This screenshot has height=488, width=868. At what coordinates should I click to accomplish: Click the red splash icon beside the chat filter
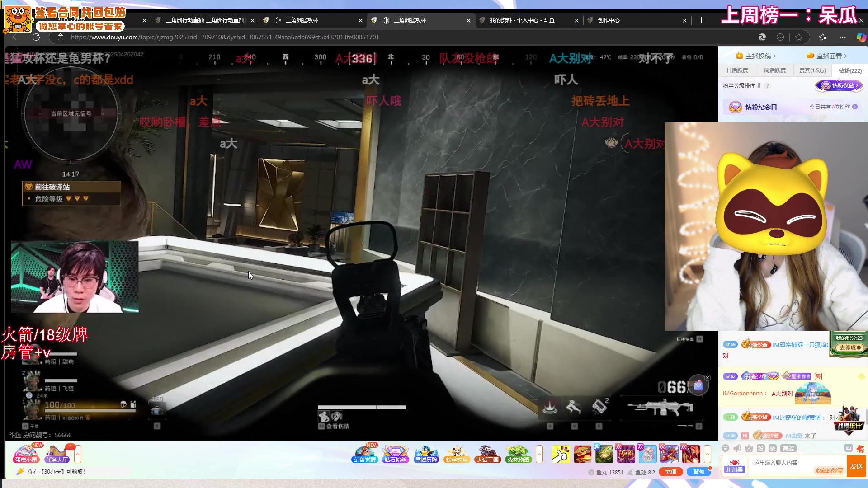pyautogui.click(x=860, y=448)
